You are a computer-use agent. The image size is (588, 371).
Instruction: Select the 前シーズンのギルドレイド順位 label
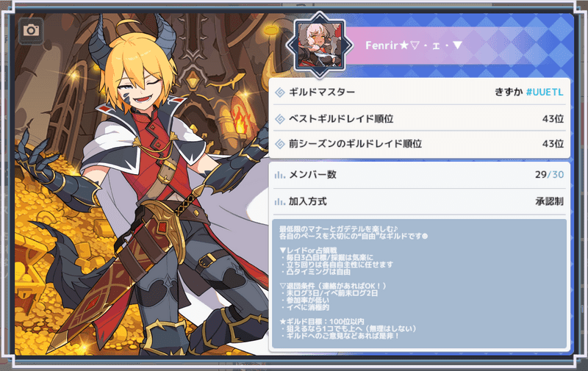point(355,144)
